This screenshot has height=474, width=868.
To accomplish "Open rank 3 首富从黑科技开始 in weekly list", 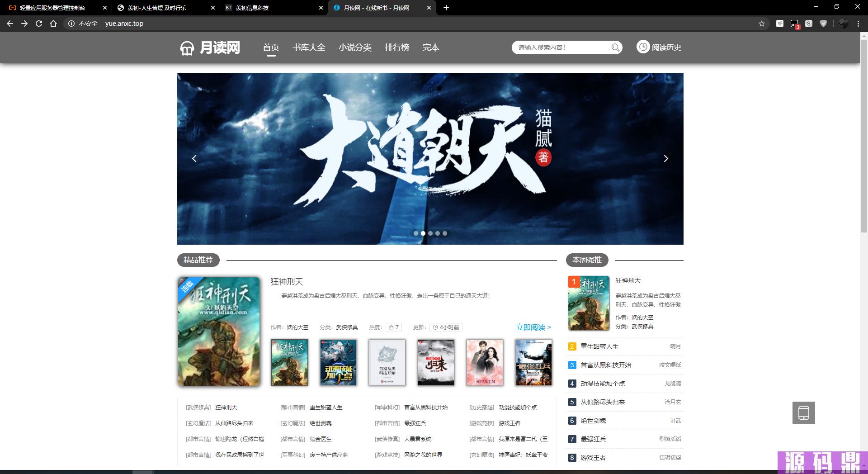I will point(606,365).
